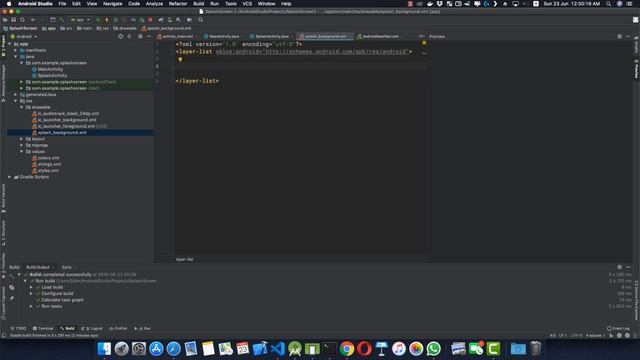Expand the manifests folder
640x360 pixels.
point(16,50)
